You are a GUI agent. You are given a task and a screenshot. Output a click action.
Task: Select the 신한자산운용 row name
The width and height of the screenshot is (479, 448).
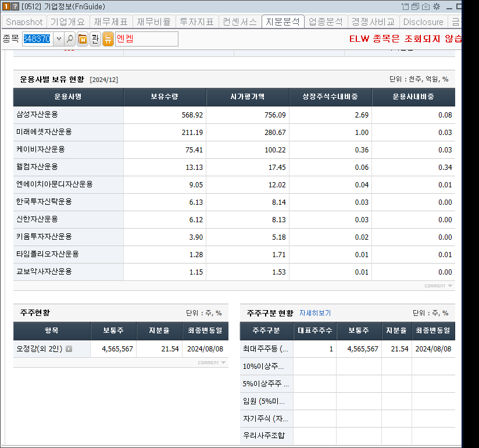tap(37, 219)
